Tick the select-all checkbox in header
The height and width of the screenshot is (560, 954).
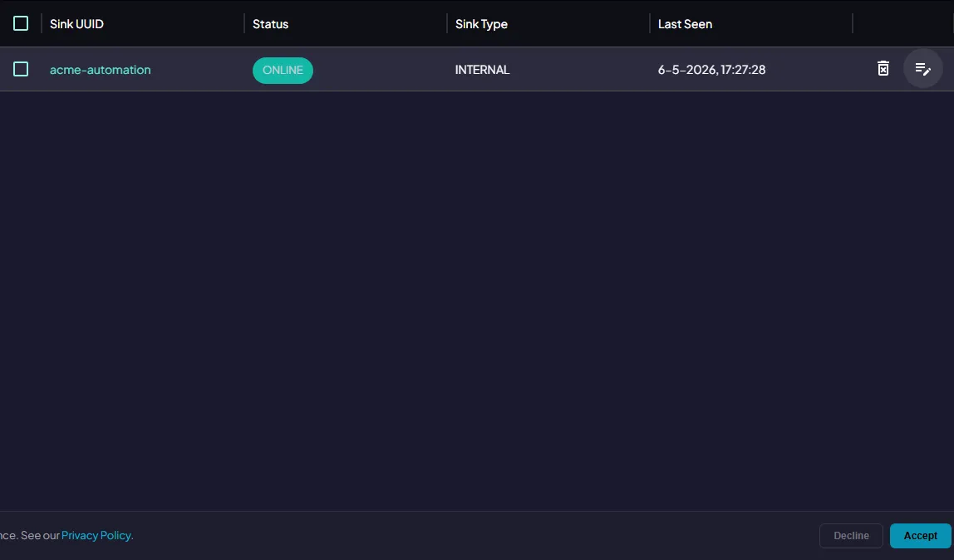tap(21, 24)
